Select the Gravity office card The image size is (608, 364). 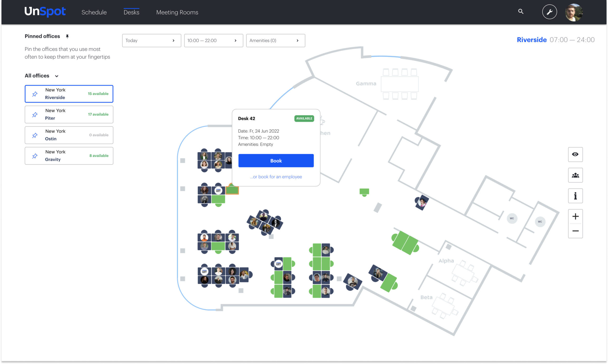(69, 156)
